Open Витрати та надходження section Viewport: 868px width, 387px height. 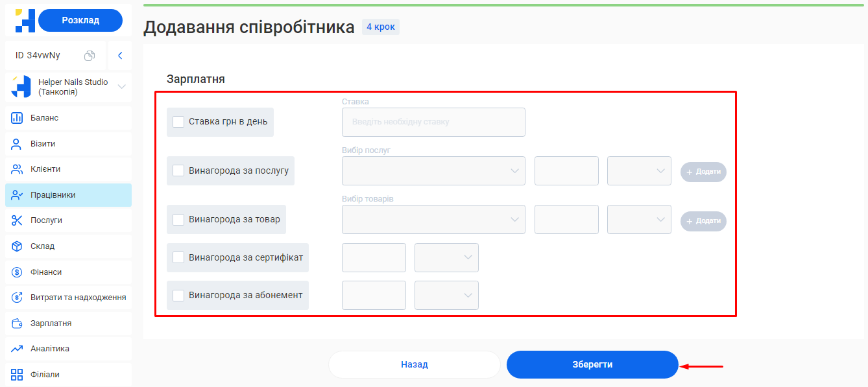(65, 297)
